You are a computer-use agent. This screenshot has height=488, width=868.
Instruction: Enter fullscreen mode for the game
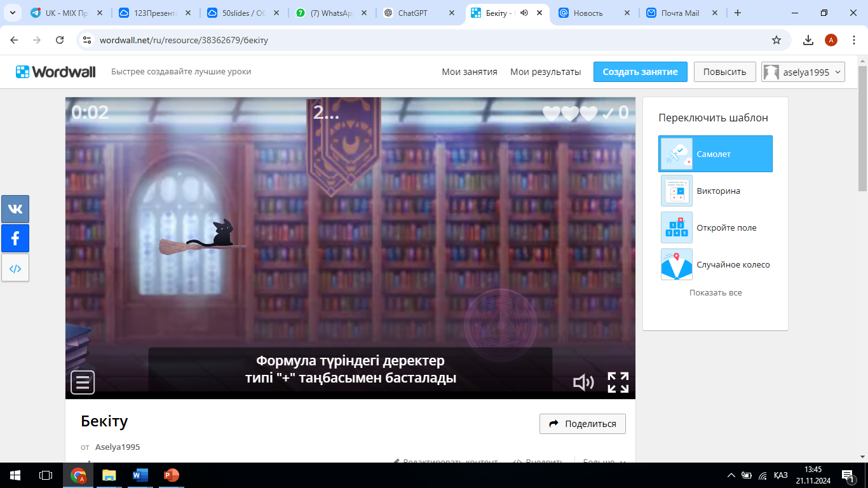click(618, 382)
